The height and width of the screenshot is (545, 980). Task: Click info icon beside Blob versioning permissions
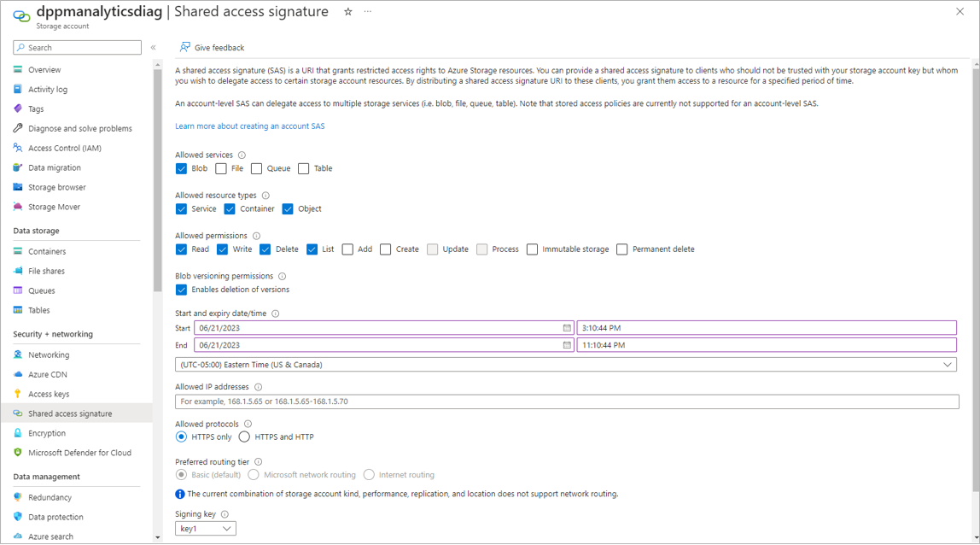click(x=282, y=276)
